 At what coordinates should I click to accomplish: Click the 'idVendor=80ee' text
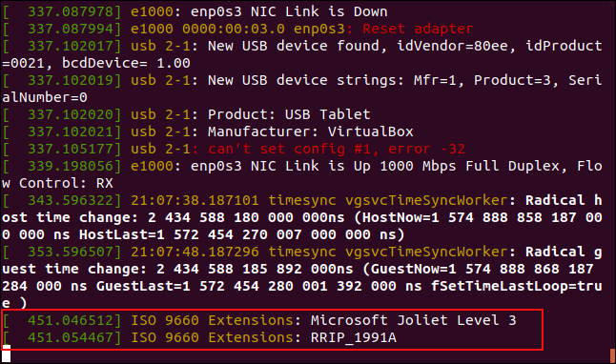pyautogui.click(x=452, y=46)
